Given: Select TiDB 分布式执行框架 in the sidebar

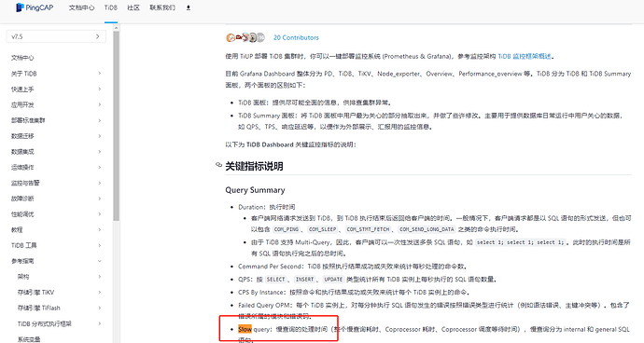Looking at the screenshot, I should pos(45,323).
